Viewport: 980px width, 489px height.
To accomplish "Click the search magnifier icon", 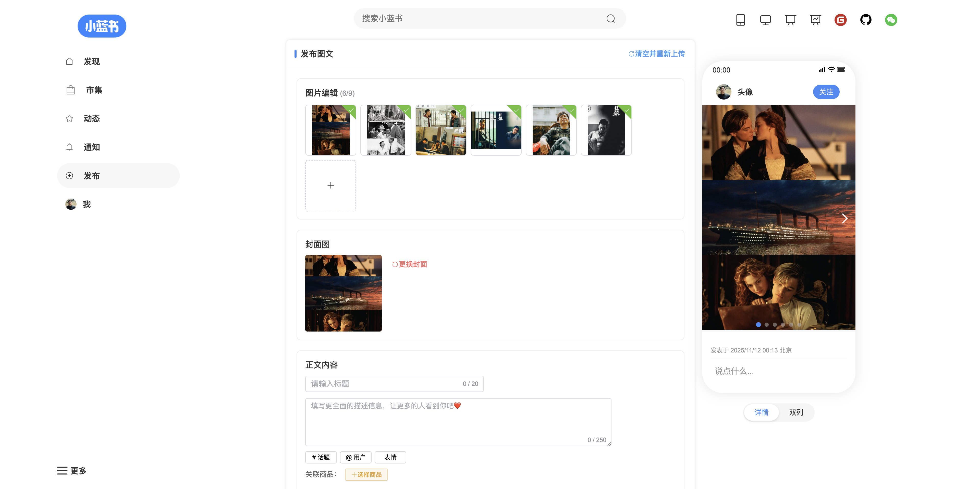I will point(610,19).
